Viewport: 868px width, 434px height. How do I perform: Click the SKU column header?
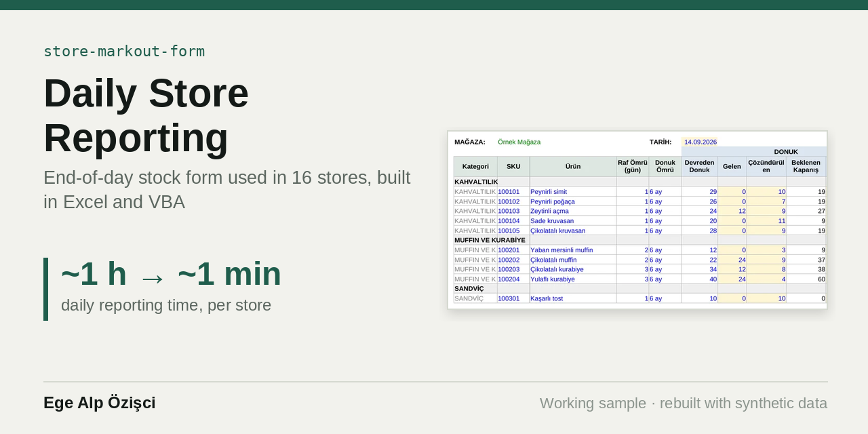[513, 167]
